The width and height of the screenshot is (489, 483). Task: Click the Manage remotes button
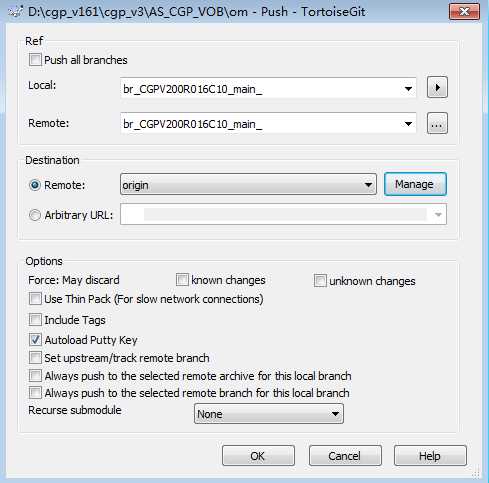point(415,184)
